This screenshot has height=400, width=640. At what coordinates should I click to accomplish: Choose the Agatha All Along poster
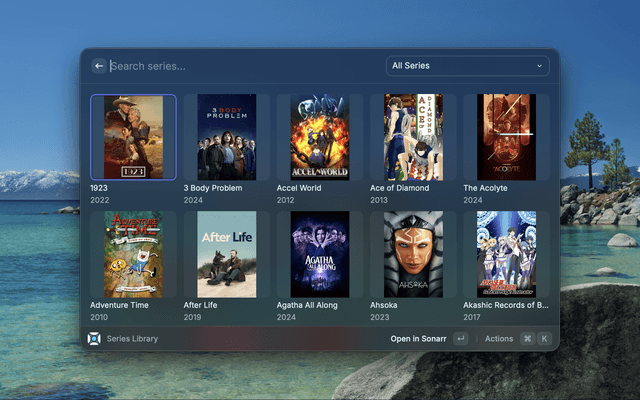click(320, 254)
